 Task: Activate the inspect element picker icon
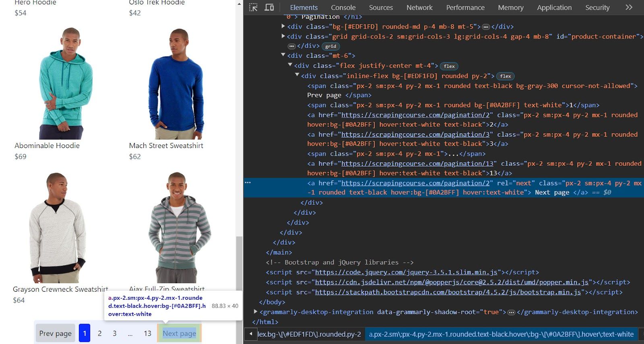(253, 7)
